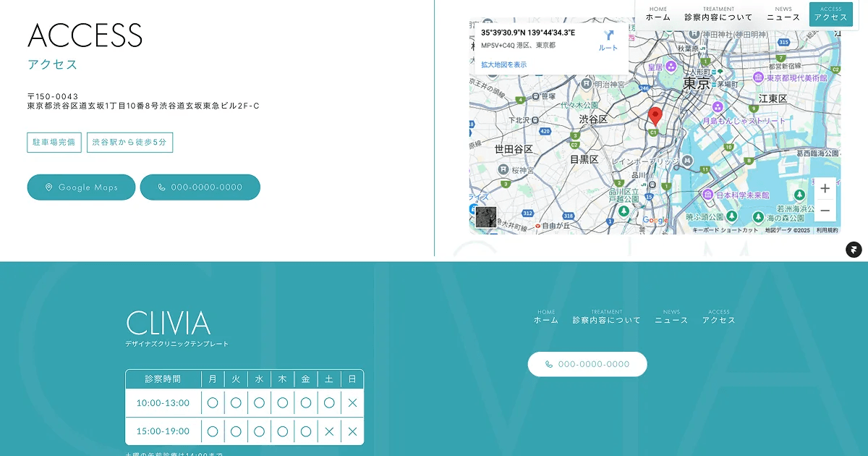868x456 pixels.
Task: Click the 皇居 map marker
Action: (x=671, y=67)
